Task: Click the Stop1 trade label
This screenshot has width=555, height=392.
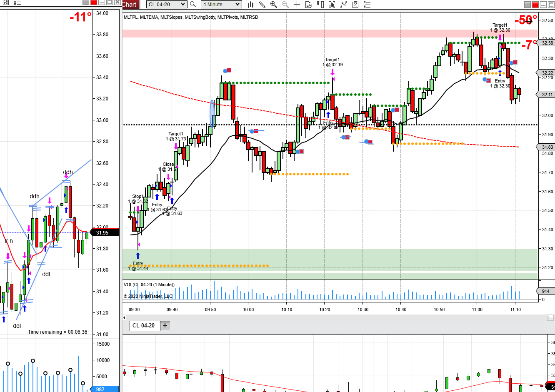Action: click(x=138, y=199)
